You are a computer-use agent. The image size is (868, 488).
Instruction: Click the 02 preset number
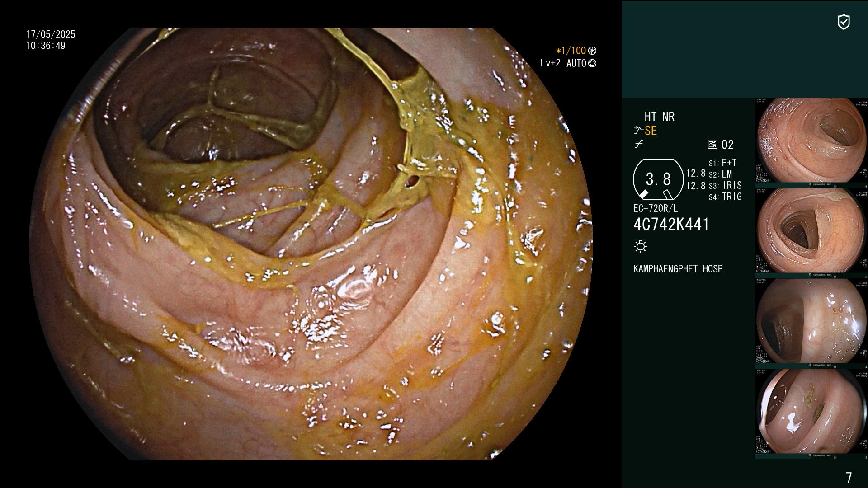pyautogui.click(x=727, y=145)
